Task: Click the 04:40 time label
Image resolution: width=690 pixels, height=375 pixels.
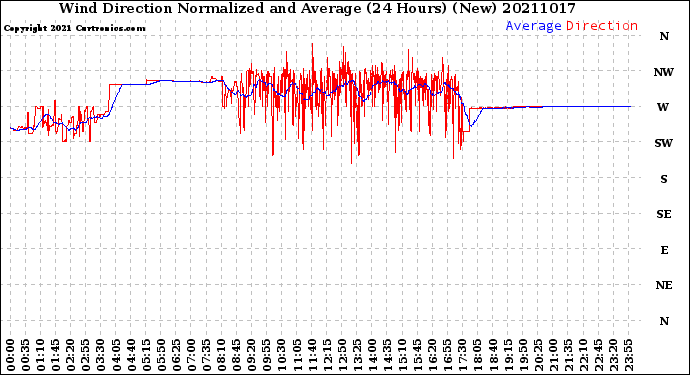Action: click(131, 355)
